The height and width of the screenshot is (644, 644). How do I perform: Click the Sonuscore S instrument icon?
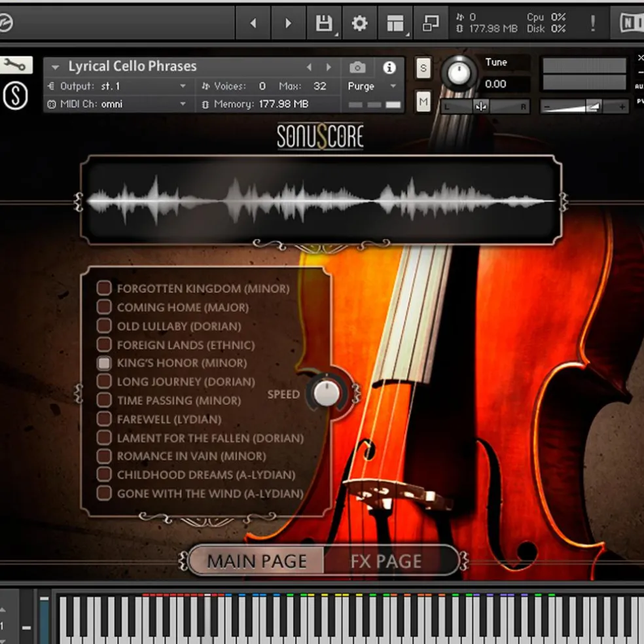click(x=15, y=96)
